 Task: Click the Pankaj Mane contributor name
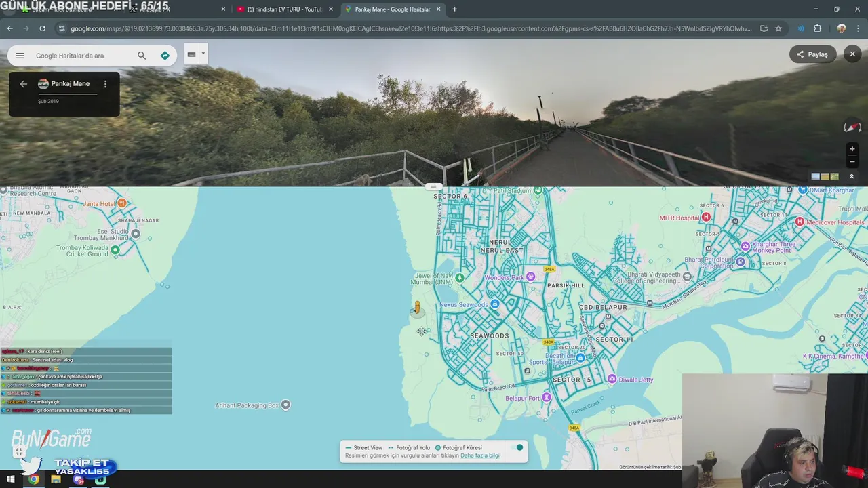pos(70,84)
